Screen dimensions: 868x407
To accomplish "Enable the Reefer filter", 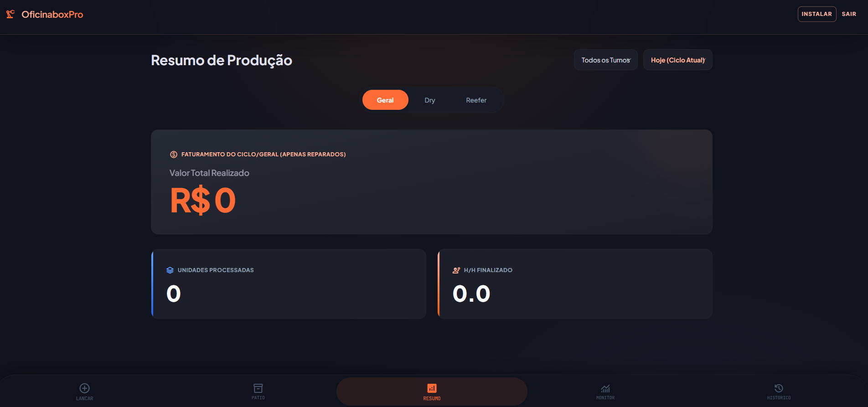I will (x=476, y=100).
